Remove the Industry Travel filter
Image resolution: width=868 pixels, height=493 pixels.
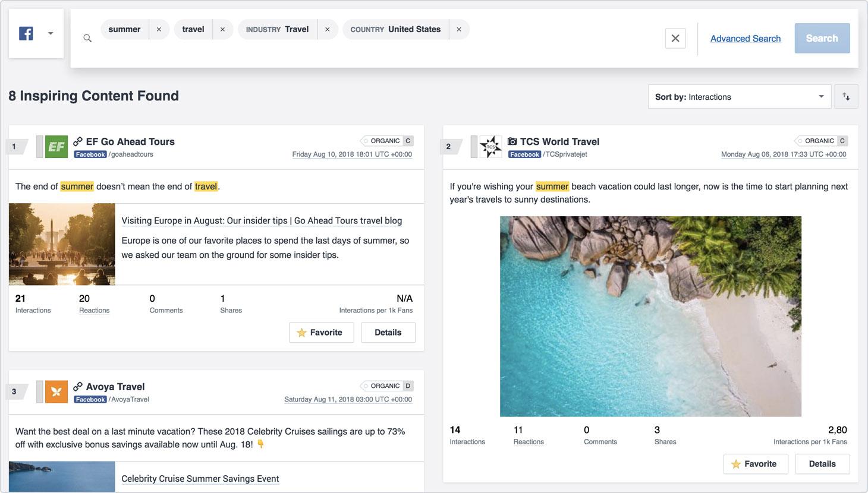click(x=327, y=29)
